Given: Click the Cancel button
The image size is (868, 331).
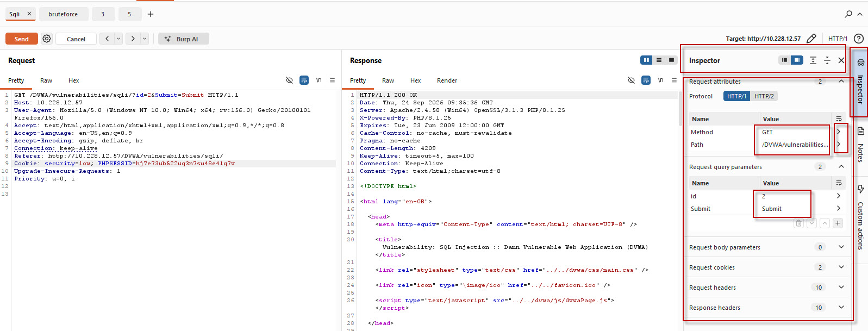Looking at the screenshot, I should pyautogui.click(x=76, y=39).
